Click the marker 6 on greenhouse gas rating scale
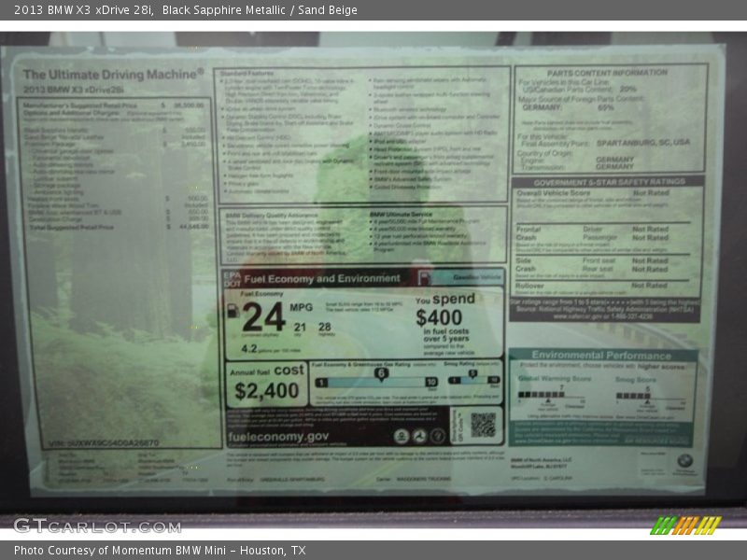The width and height of the screenshot is (747, 560). pyautogui.click(x=381, y=374)
